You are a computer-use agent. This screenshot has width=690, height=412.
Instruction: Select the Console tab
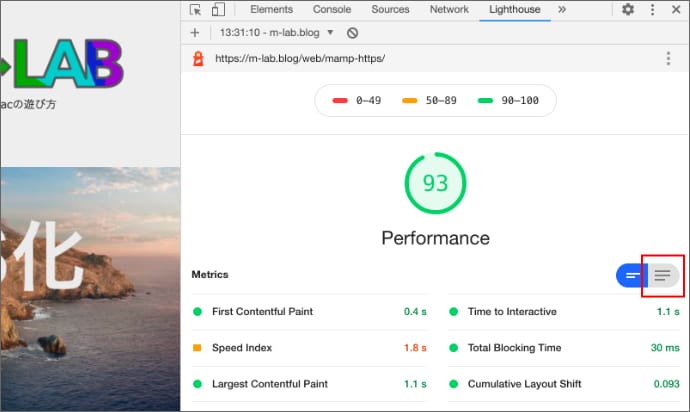point(332,10)
